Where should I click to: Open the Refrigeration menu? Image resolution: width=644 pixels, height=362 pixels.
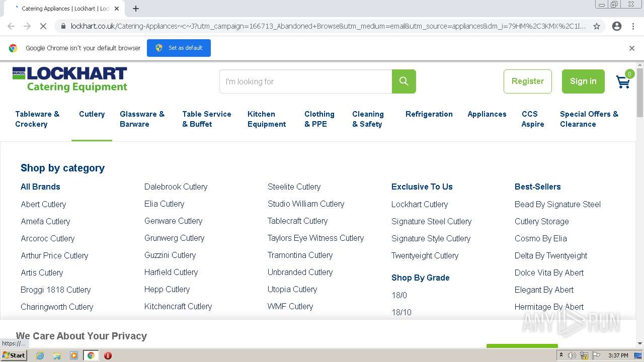pyautogui.click(x=429, y=114)
